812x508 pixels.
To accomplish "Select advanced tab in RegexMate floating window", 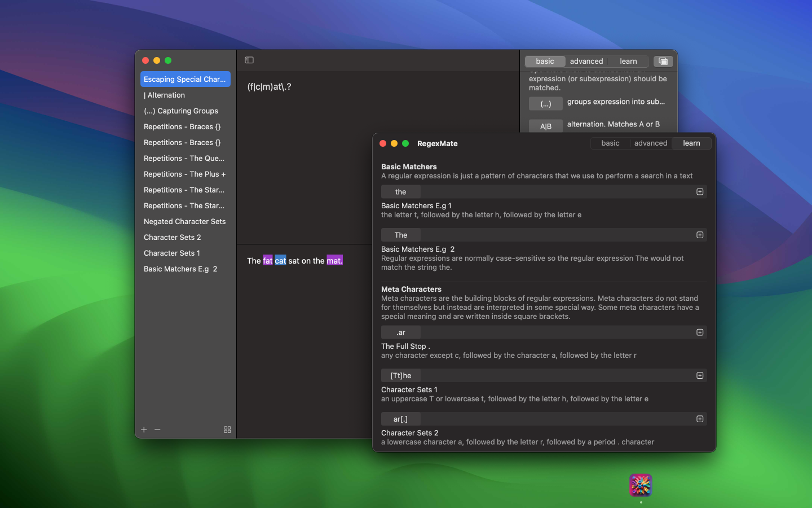I will pyautogui.click(x=651, y=143).
